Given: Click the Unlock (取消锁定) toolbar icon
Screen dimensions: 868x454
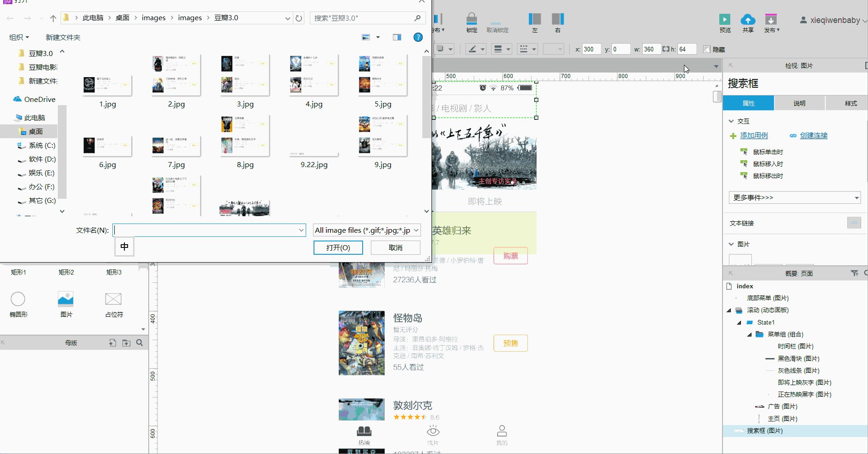Looking at the screenshot, I should (x=496, y=22).
